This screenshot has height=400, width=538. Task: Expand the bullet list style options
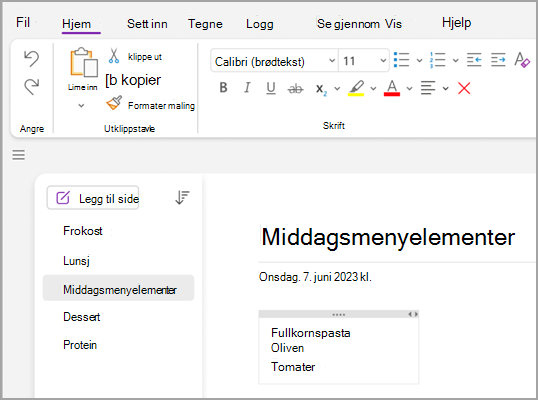coord(419,61)
